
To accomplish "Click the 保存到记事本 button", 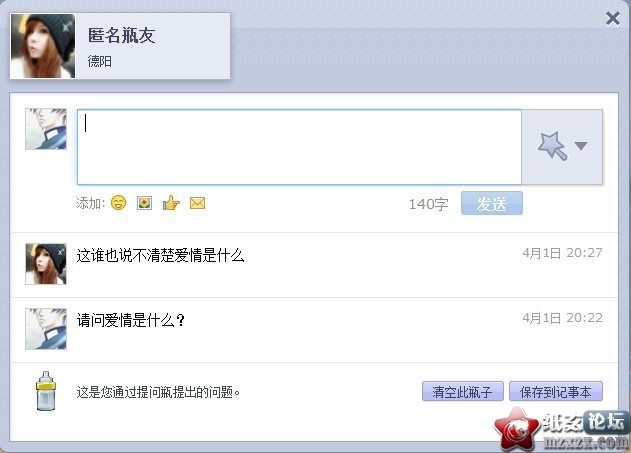I will pyautogui.click(x=556, y=391).
